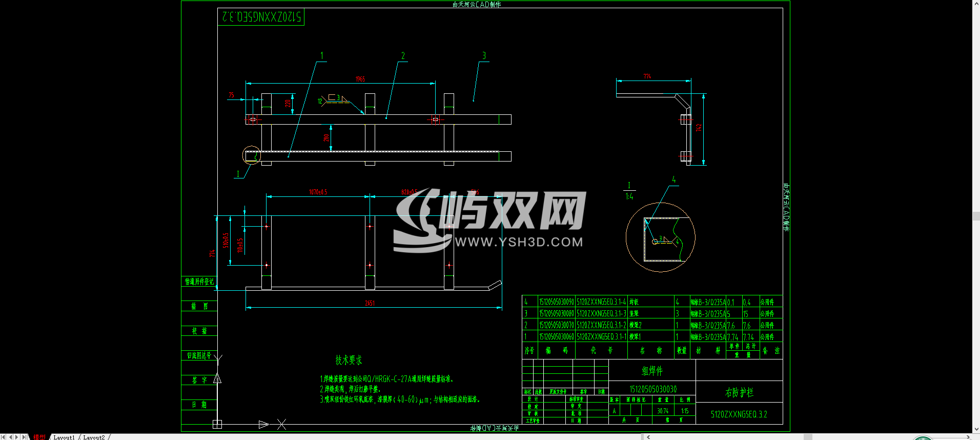Select the 1965 dimension text

tap(360, 79)
